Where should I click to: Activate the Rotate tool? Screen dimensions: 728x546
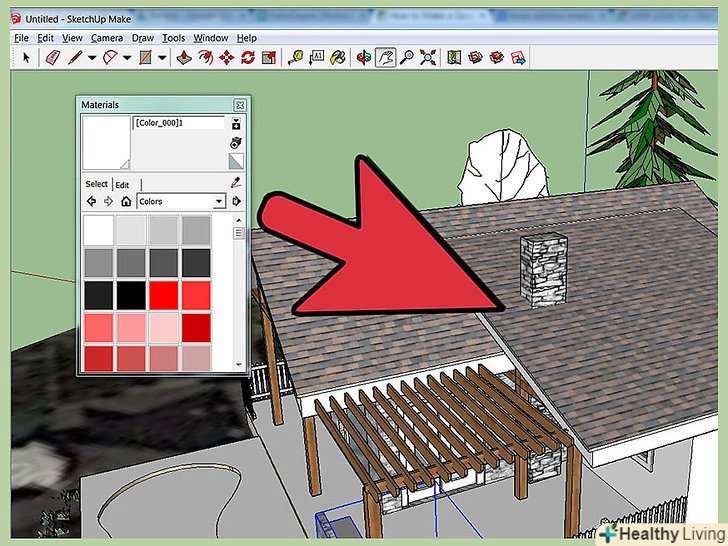[248, 58]
